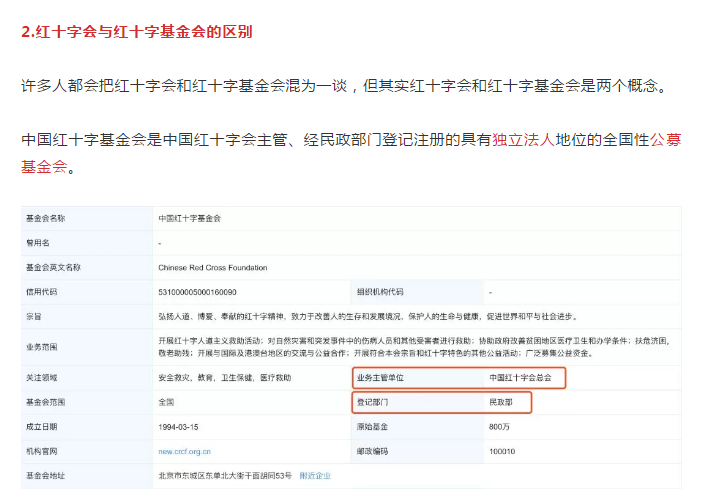Select the English name Chinese Red Cross Foundation
718x499 pixels.
click(212, 268)
